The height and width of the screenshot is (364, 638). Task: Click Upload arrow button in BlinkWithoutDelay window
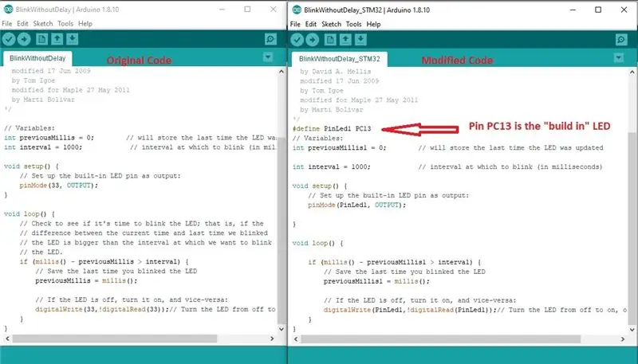point(24,39)
